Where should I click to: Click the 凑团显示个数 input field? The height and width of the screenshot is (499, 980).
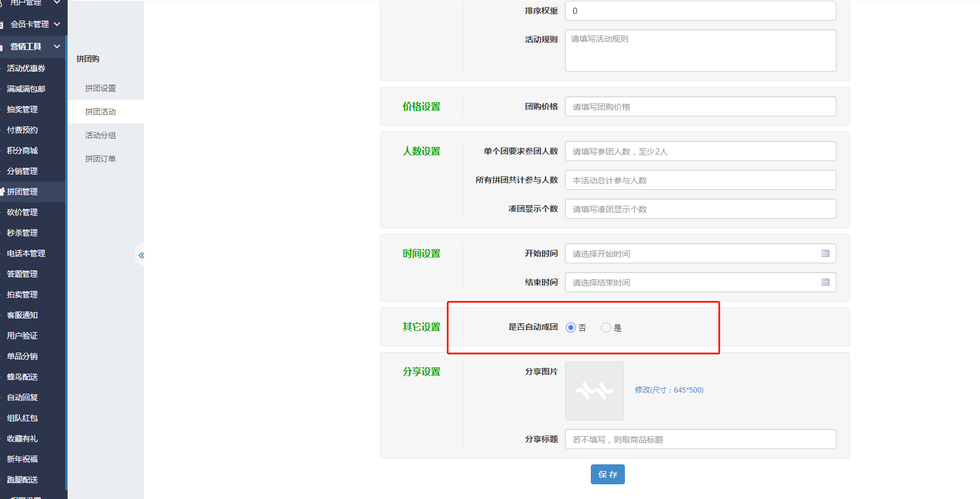point(700,209)
